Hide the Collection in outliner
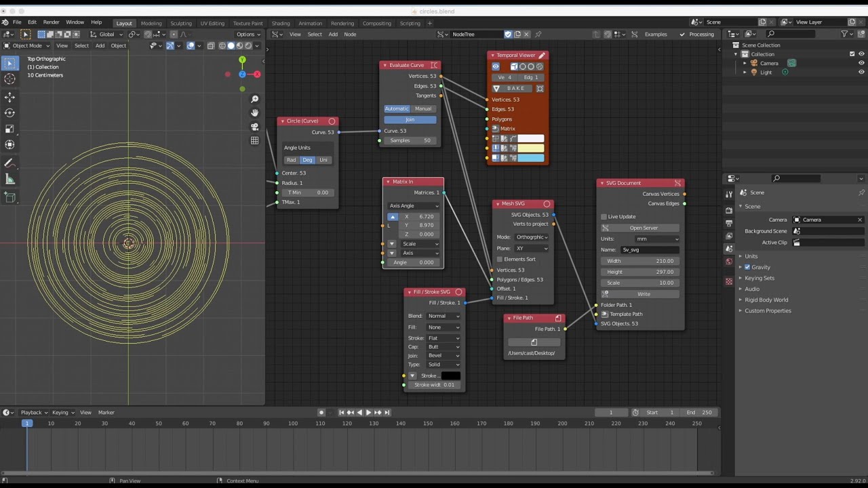The width and height of the screenshot is (868, 488). coord(861,54)
